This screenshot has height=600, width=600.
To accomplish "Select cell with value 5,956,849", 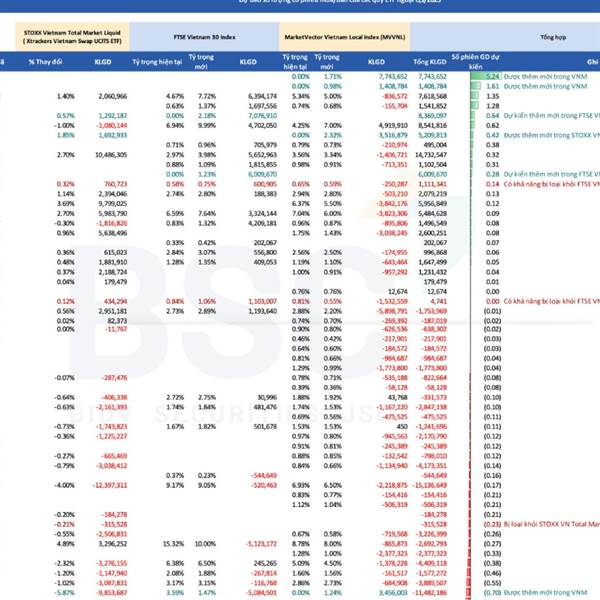I will [432, 204].
